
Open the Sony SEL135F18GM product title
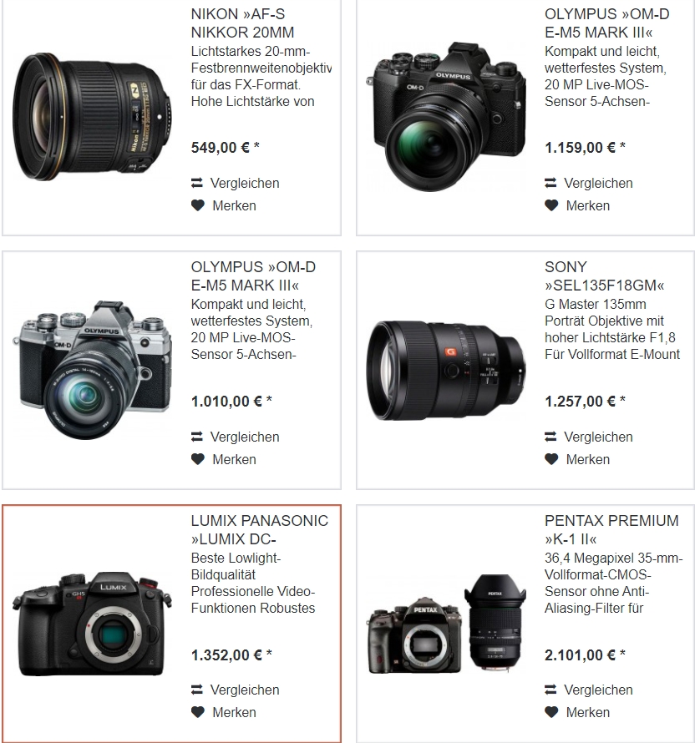(604, 276)
